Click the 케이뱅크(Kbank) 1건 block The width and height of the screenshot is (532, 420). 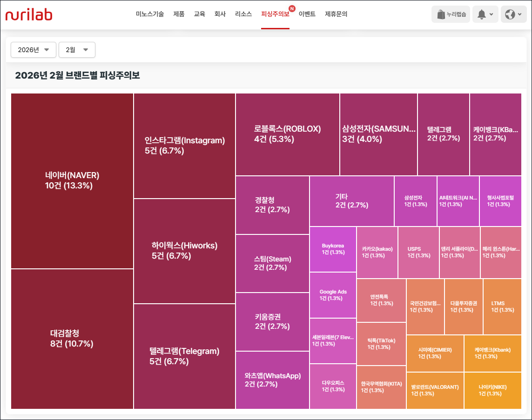pos(492,353)
